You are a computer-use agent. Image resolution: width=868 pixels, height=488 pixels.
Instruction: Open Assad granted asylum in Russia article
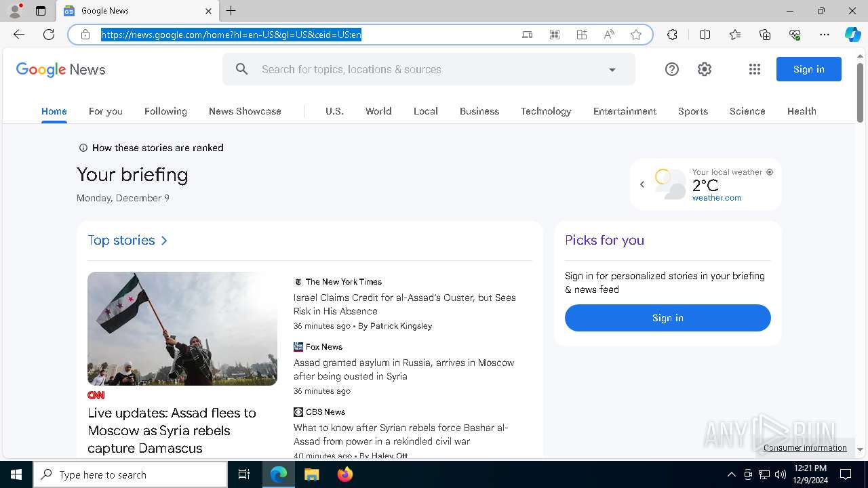[404, 369]
